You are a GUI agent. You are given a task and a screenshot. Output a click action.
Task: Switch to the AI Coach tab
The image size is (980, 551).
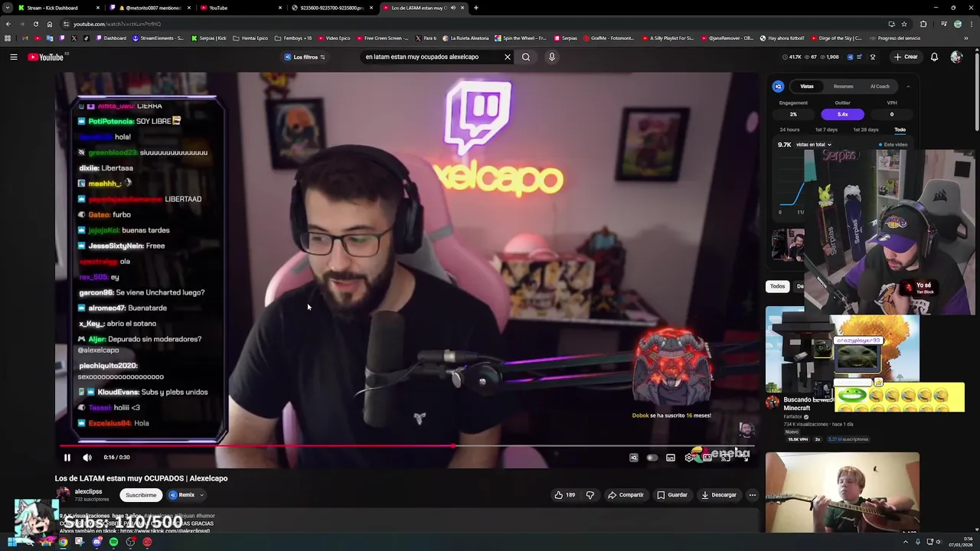(880, 86)
